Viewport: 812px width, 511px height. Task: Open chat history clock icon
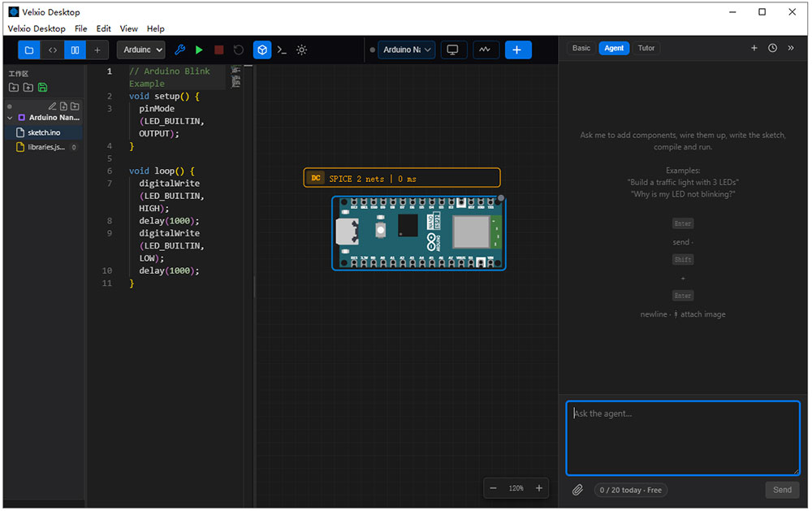coord(772,48)
